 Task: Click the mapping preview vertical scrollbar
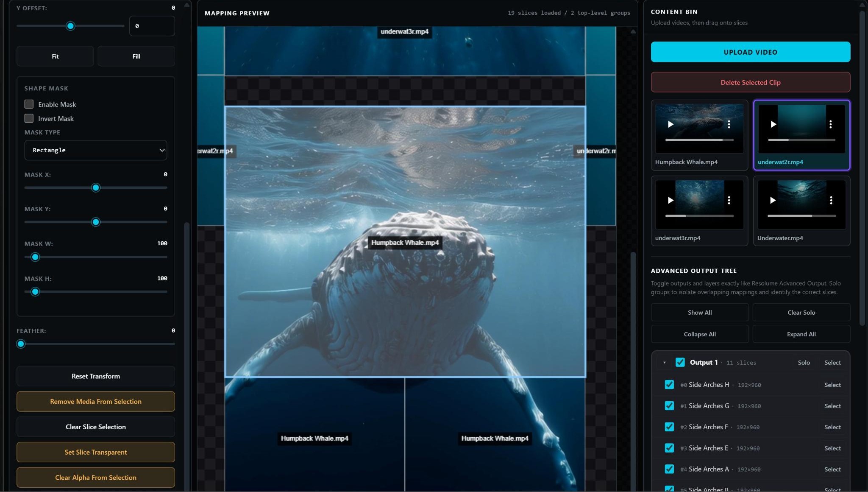click(x=633, y=371)
